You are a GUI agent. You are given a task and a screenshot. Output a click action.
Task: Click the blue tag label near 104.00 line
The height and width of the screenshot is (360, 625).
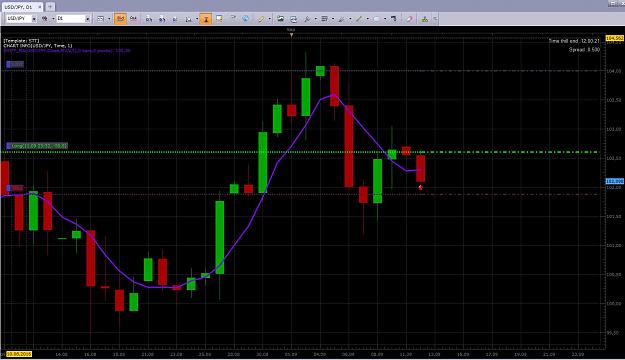(15, 64)
